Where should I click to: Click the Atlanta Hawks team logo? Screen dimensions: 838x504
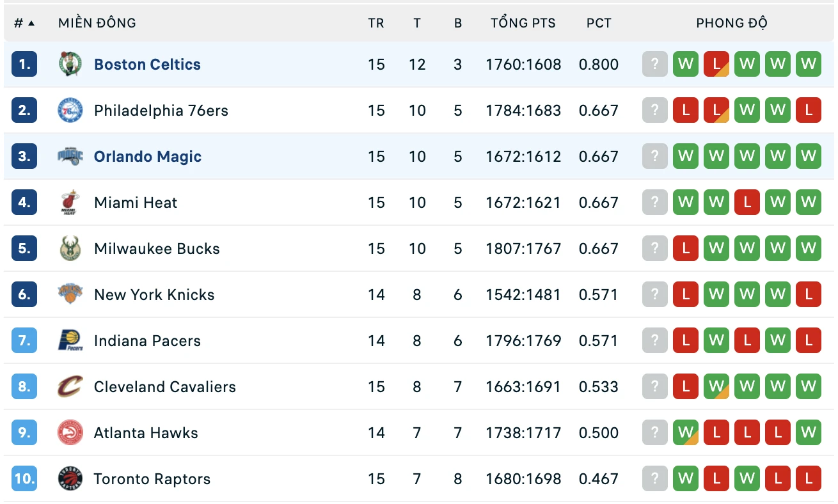70,433
